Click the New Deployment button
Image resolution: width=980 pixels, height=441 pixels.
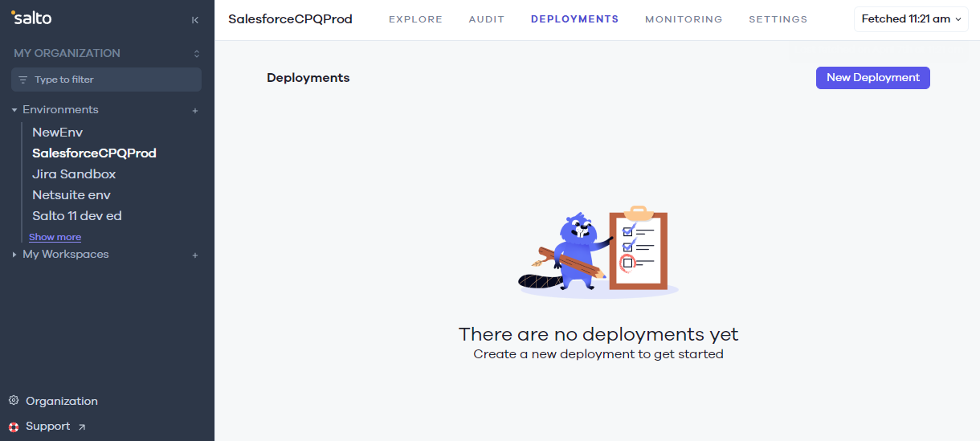coord(873,78)
